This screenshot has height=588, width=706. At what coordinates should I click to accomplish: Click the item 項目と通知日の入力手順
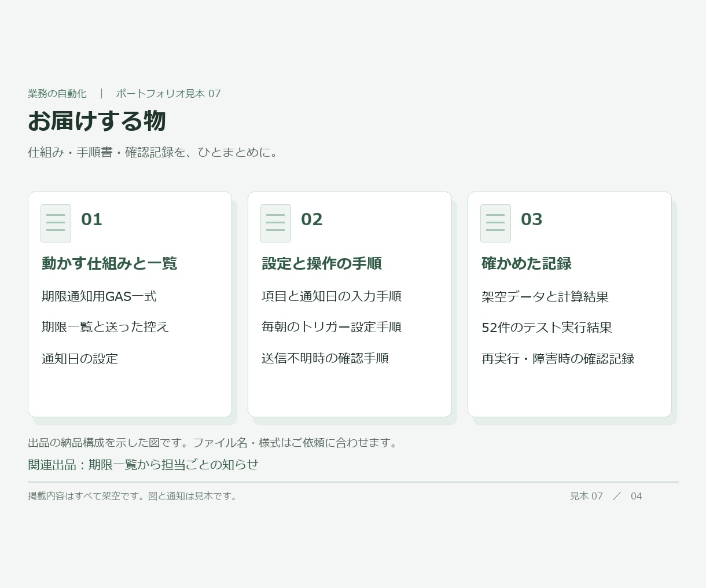pos(332,296)
